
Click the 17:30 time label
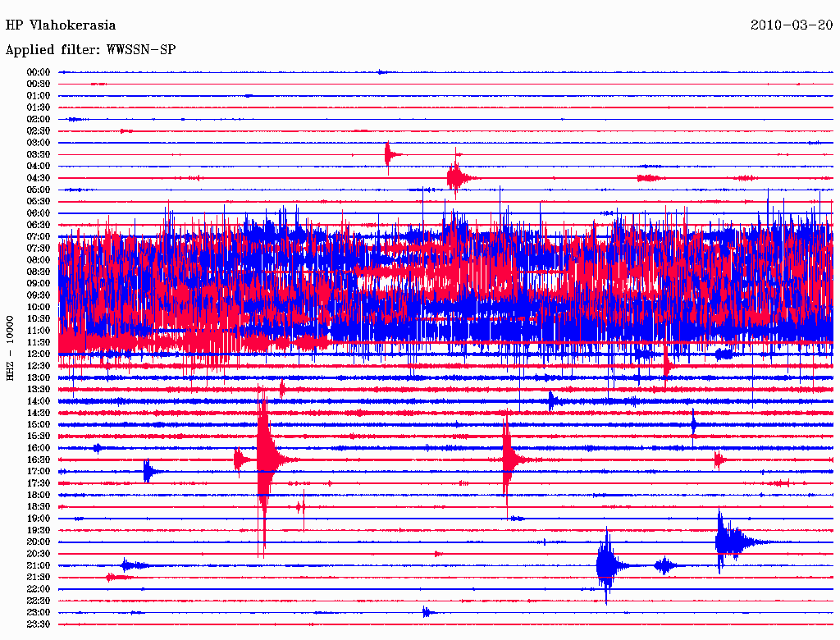39,483
